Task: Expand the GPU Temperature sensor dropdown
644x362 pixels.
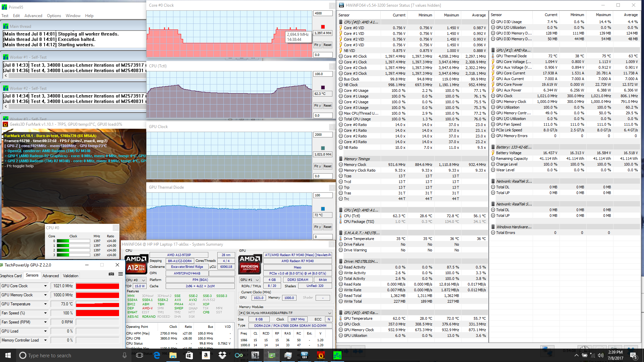Action: (x=45, y=304)
